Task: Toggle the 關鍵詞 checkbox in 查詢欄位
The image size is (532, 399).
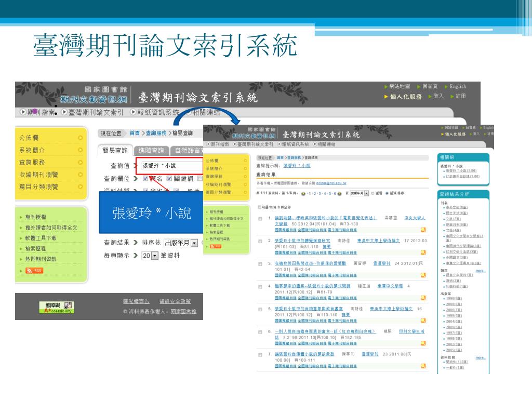Action: click(x=169, y=178)
